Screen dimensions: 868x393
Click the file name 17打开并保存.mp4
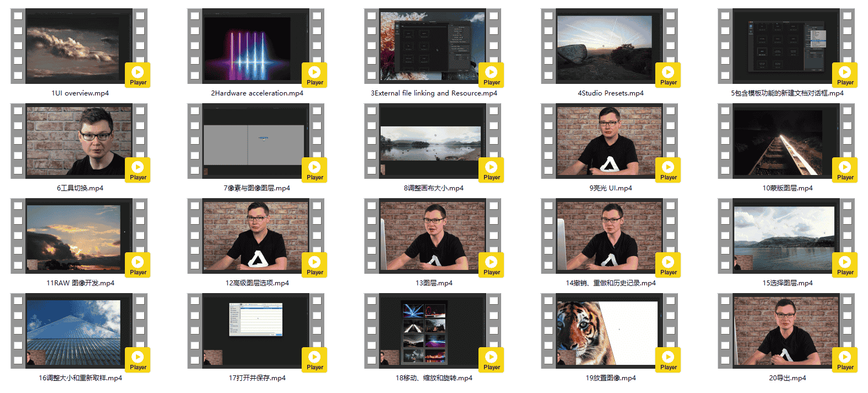[x=257, y=378]
